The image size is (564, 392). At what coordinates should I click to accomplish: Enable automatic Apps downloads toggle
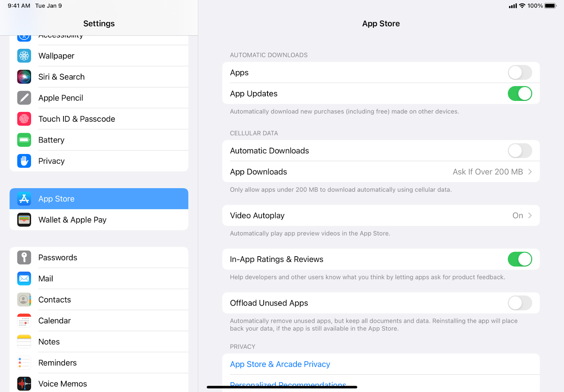point(520,73)
